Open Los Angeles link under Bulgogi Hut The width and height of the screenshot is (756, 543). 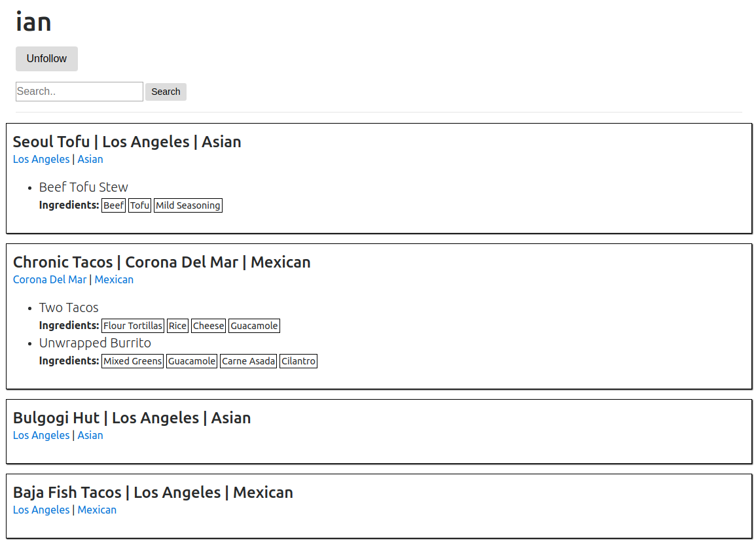41,435
